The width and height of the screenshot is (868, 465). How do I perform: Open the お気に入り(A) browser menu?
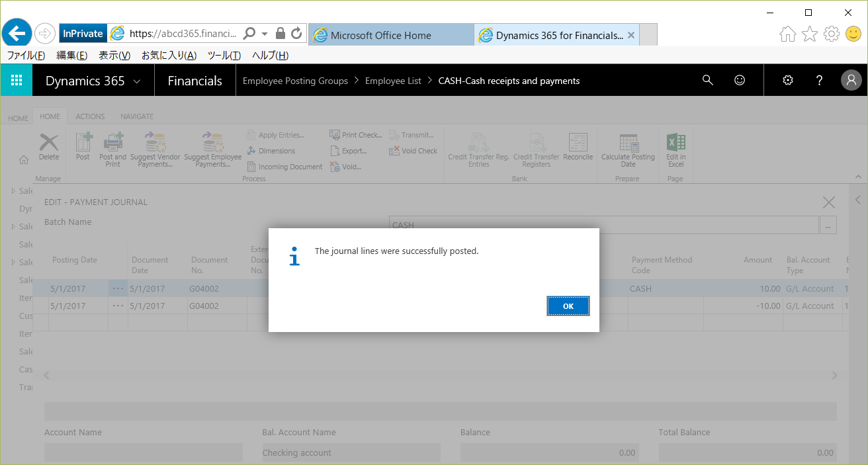click(x=169, y=56)
